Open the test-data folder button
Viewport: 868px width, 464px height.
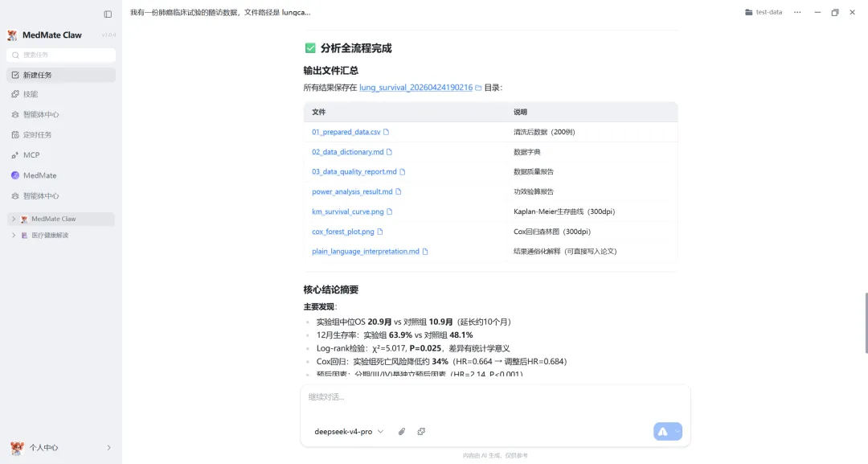764,12
